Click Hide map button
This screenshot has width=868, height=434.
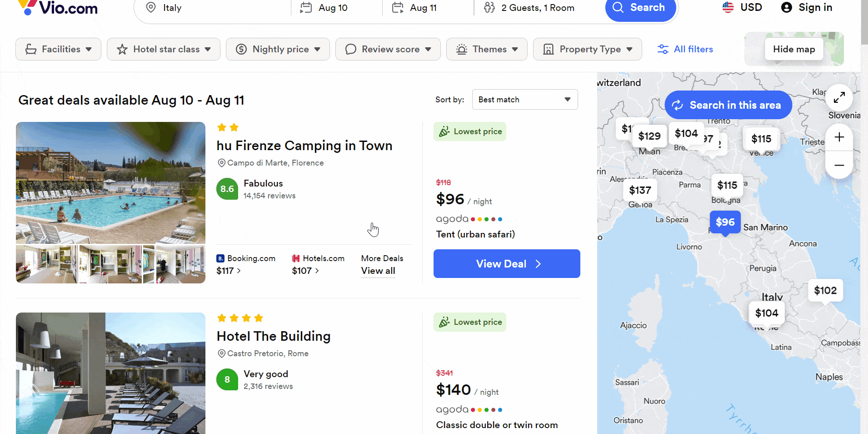[x=794, y=49]
